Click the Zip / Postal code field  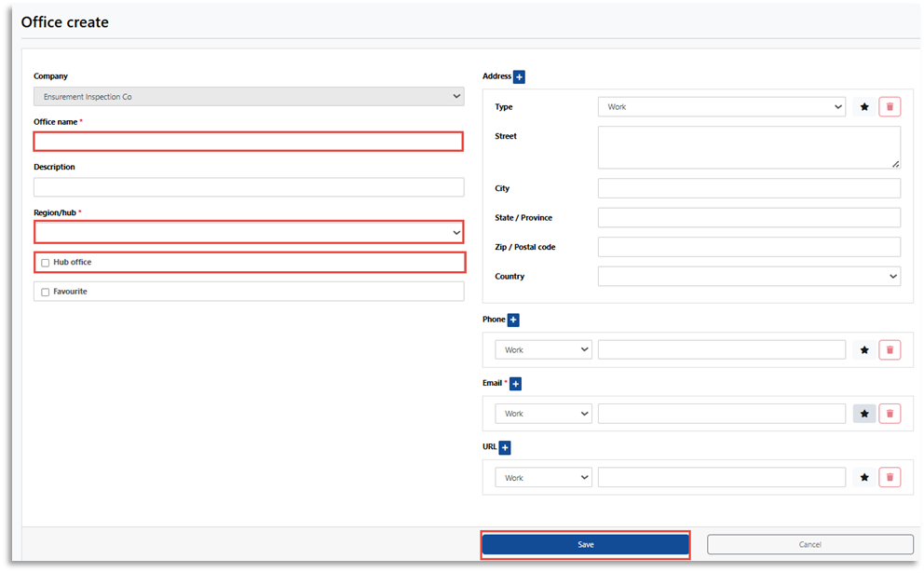coord(749,247)
